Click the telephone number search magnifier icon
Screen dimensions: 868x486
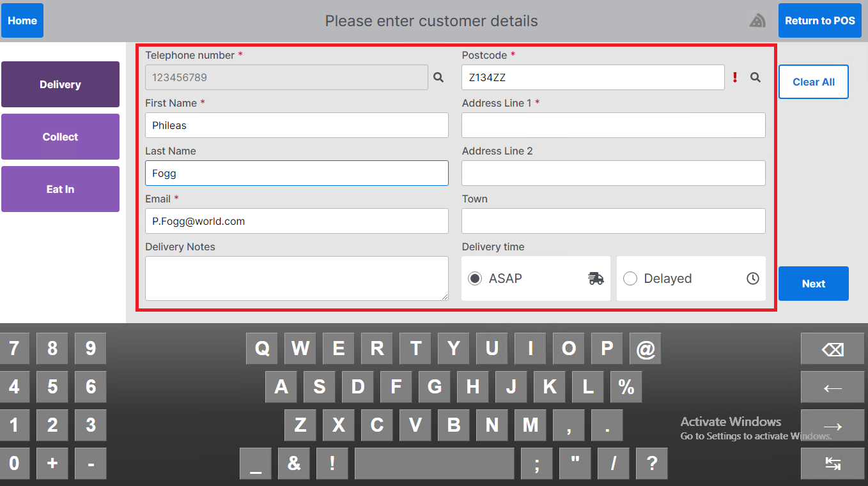point(438,77)
